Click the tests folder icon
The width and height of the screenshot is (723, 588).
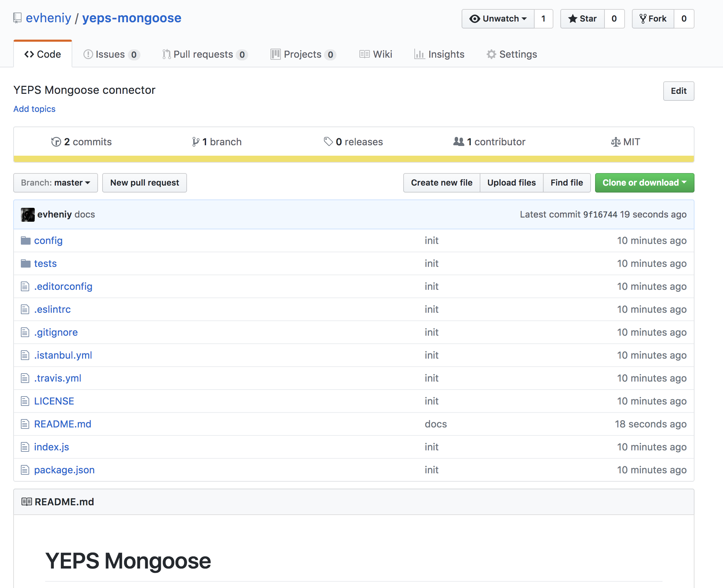coord(25,263)
